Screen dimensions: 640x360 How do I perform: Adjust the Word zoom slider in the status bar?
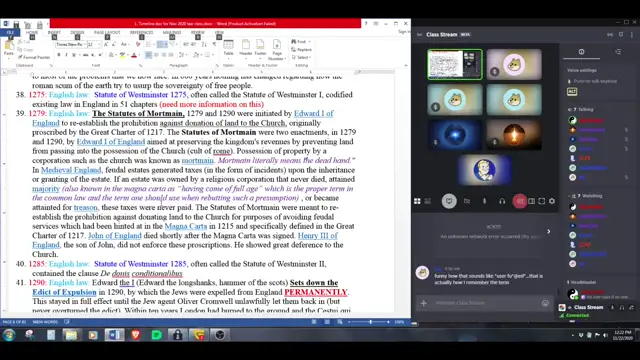tap(370, 322)
